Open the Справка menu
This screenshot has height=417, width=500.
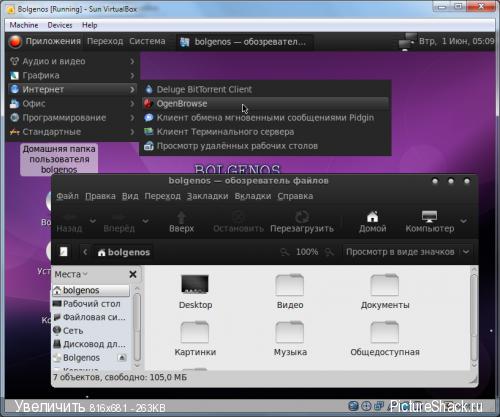pos(295,196)
